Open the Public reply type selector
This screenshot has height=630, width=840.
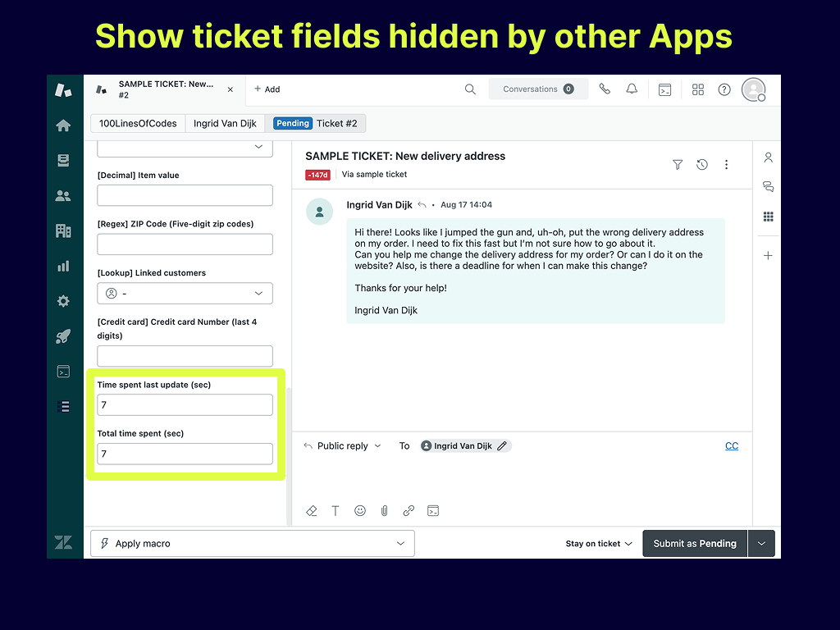tap(343, 446)
